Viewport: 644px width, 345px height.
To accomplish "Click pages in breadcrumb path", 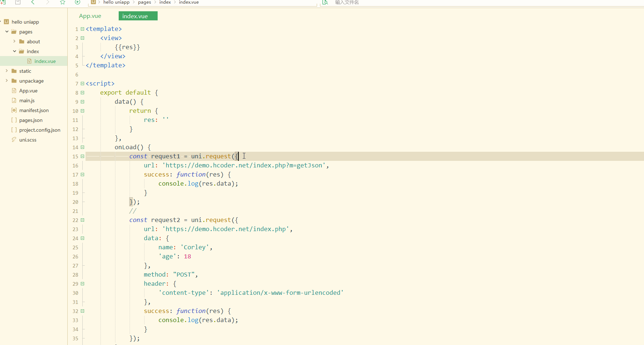I will point(145,2).
